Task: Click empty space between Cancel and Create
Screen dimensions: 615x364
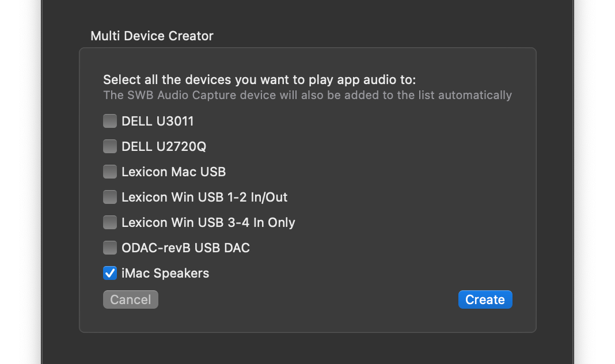Action: coord(308,299)
